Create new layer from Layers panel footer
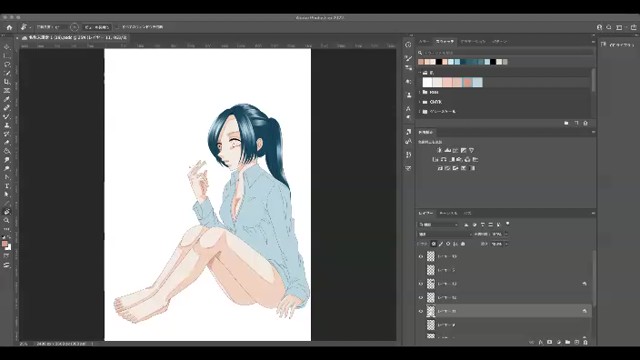Image resolution: width=640 pixels, height=360 pixels. click(x=576, y=342)
